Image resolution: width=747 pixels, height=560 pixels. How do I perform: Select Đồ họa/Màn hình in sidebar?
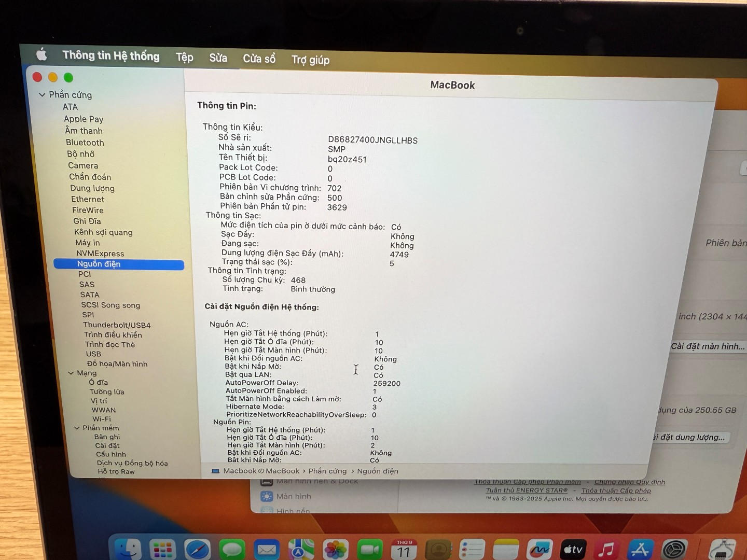pos(117,364)
